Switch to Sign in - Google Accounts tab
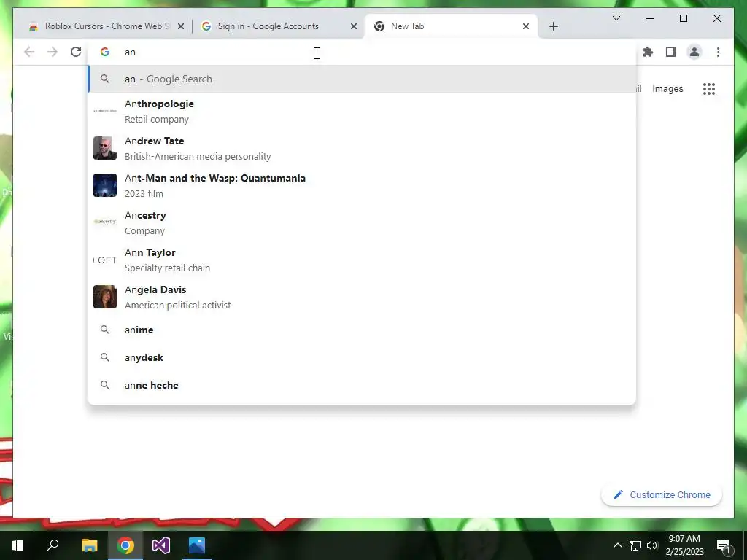 pyautogui.click(x=279, y=26)
